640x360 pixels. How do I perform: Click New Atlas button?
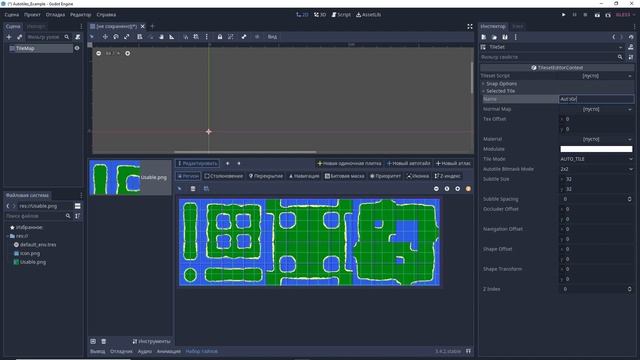[x=453, y=163]
